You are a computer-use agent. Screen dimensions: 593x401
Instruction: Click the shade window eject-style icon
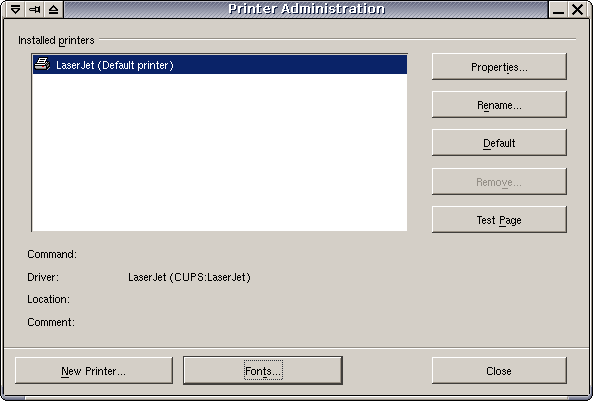53,9
